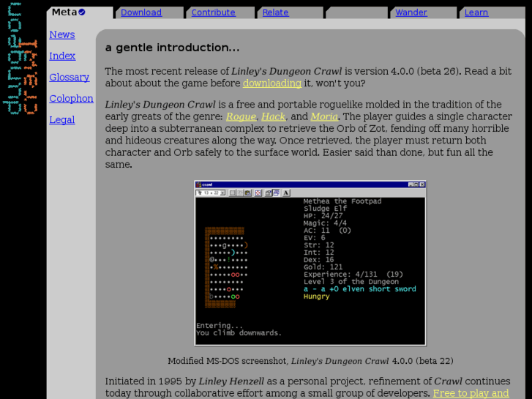Viewport: 532px width, 399px height.
Task: Visit the Colophon sidebar link
Action: tap(71, 99)
